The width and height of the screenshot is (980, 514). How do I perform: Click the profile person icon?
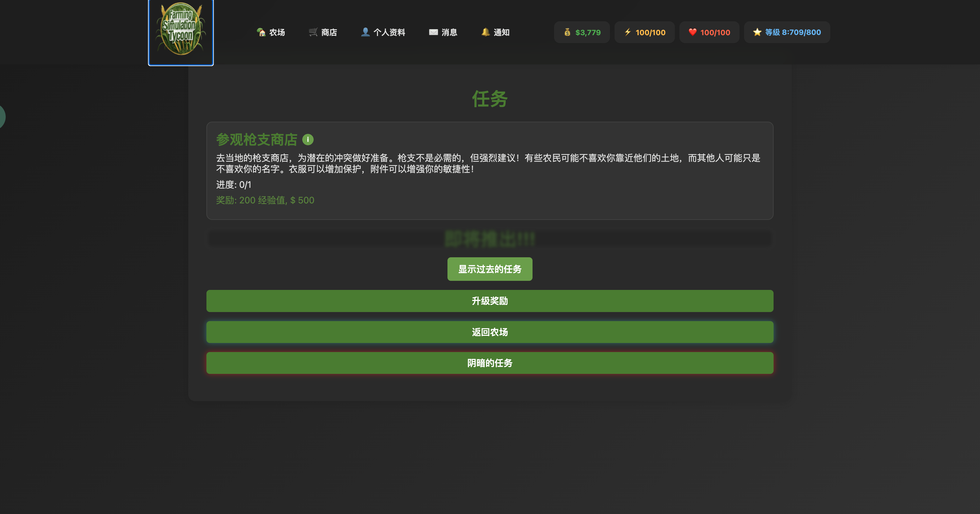[x=365, y=32]
